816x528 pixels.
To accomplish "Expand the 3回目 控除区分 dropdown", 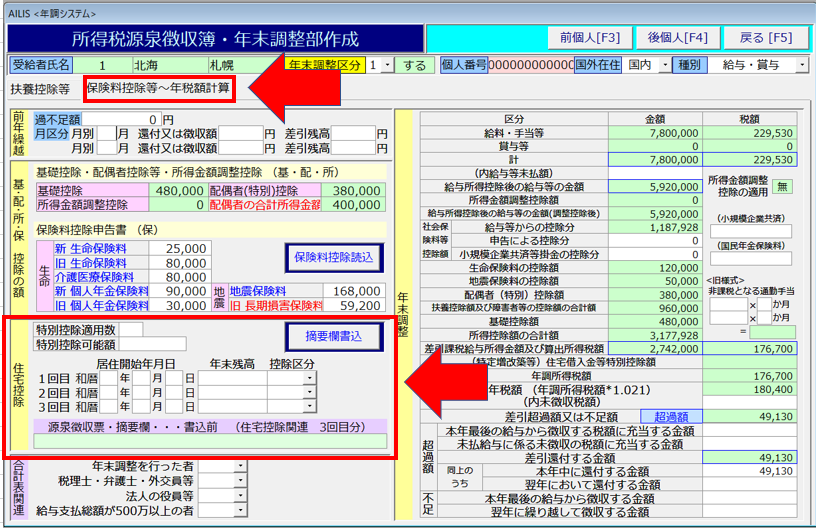I will click(x=310, y=407).
